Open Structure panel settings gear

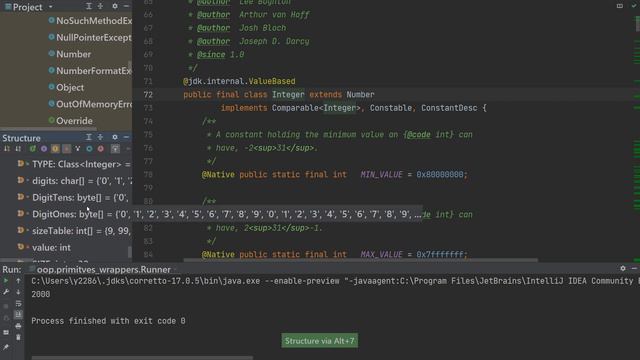[x=115, y=138]
